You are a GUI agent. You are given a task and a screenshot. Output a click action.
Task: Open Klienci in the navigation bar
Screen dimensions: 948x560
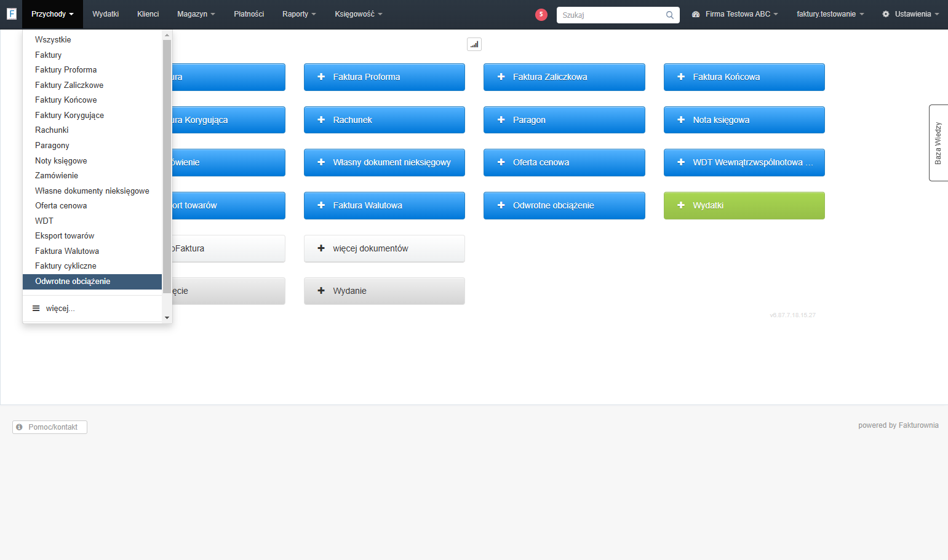[148, 14]
